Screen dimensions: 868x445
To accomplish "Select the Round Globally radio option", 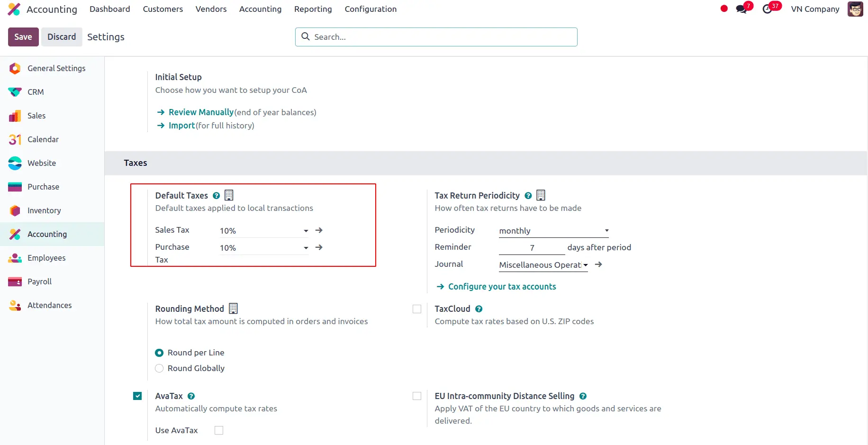I will click(159, 368).
